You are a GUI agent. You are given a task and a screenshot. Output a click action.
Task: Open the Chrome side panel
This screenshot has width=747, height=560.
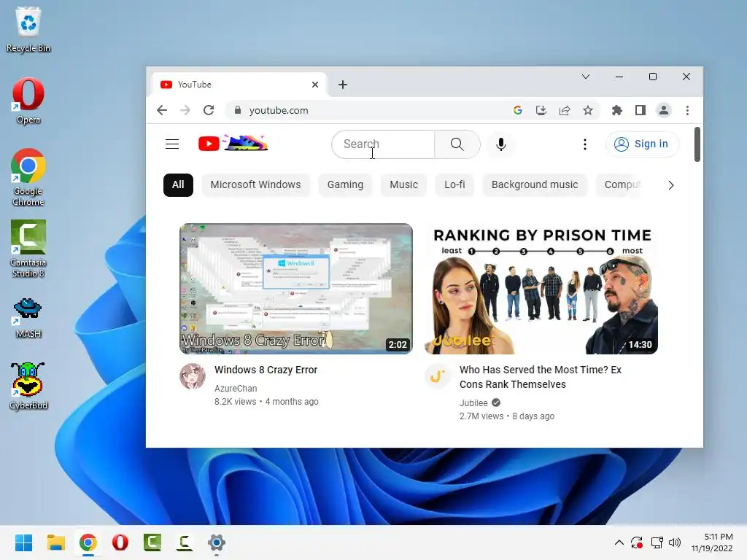[640, 111]
